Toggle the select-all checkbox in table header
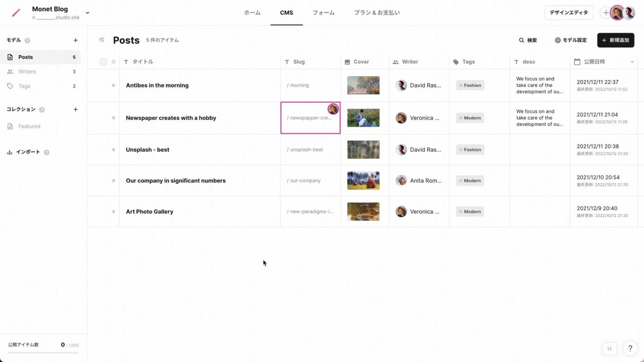 pyautogui.click(x=103, y=62)
